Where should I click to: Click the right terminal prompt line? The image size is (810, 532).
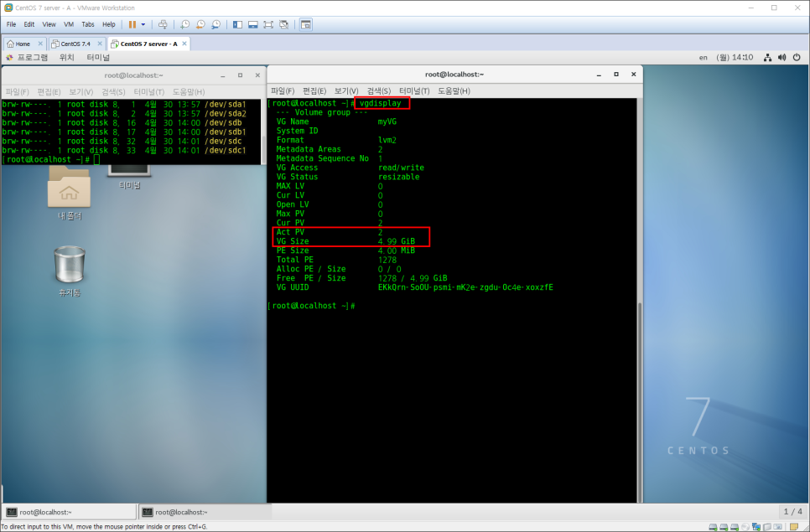[x=311, y=306]
